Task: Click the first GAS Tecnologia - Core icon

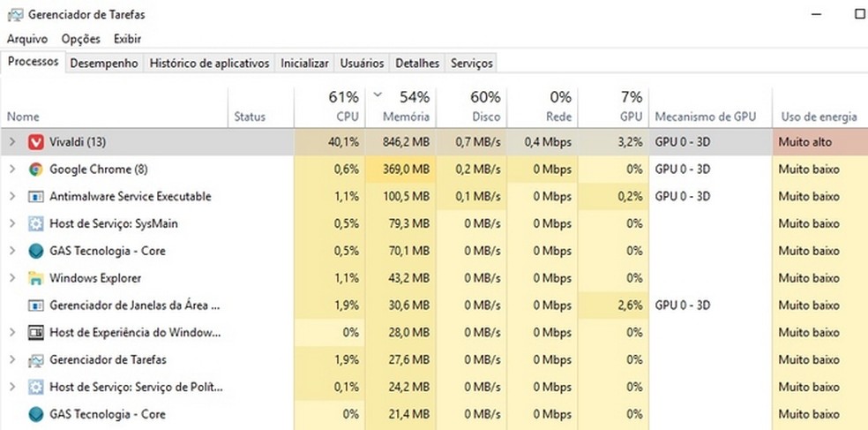Action: 36,251
